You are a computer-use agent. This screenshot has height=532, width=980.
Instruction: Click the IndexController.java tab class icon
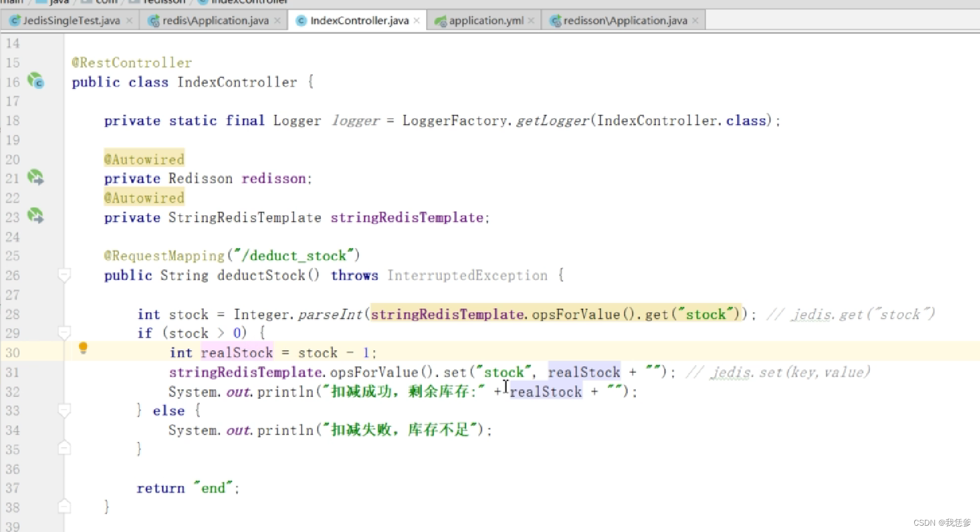[301, 21]
